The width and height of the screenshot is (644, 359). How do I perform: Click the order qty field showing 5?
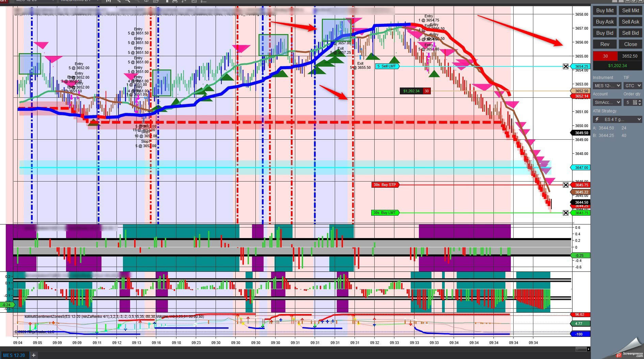pos(628,102)
